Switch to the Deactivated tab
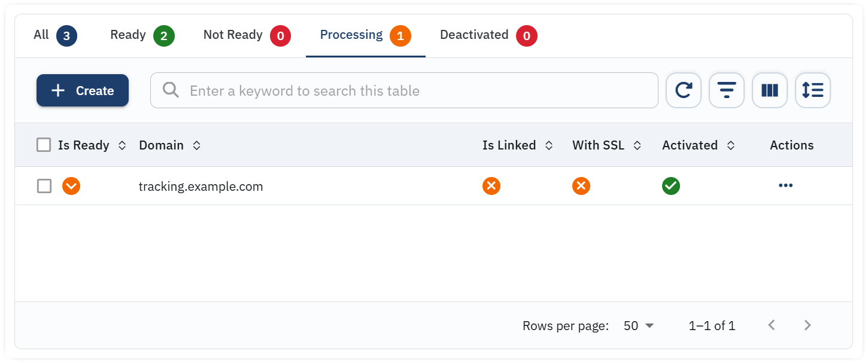This screenshot has height=363, width=868. click(488, 35)
